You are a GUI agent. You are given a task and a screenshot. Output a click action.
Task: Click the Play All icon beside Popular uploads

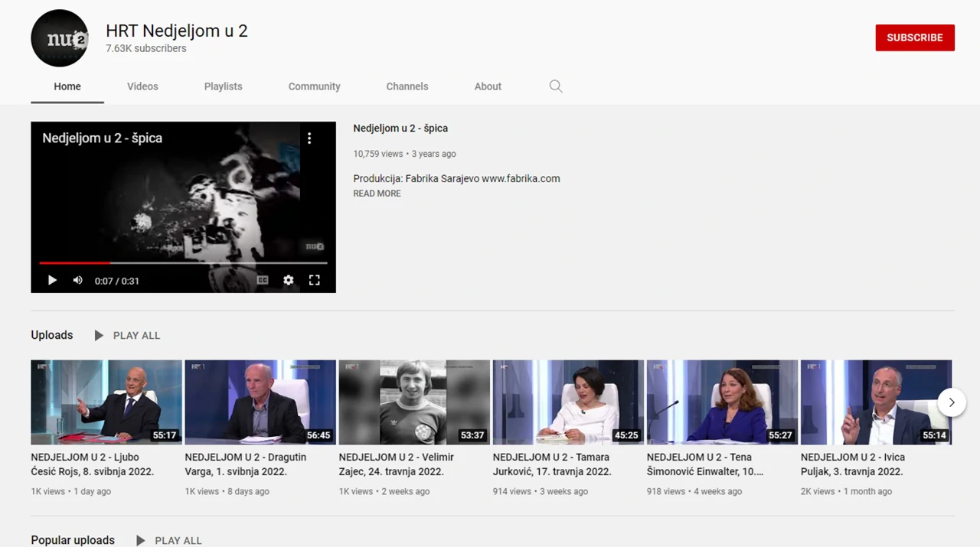click(x=140, y=540)
